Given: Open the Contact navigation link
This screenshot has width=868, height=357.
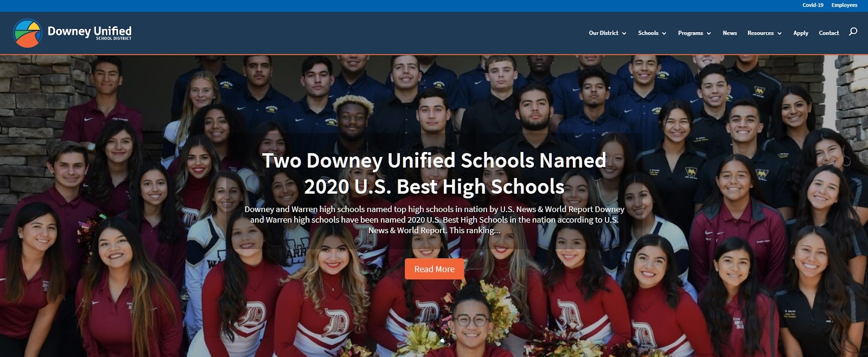Looking at the screenshot, I should pyautogui.click(x=829, y=33).
